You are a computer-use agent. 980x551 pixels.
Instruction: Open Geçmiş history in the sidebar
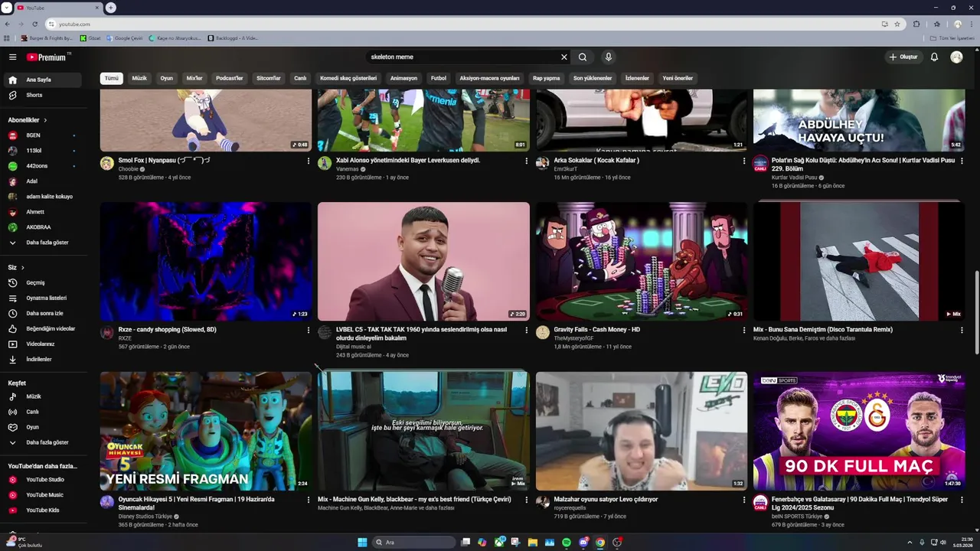tap(44, 282)
